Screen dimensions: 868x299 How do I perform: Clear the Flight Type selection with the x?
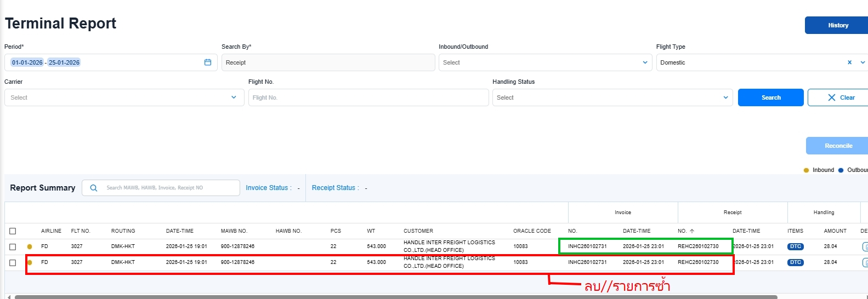tap(849, 62)
